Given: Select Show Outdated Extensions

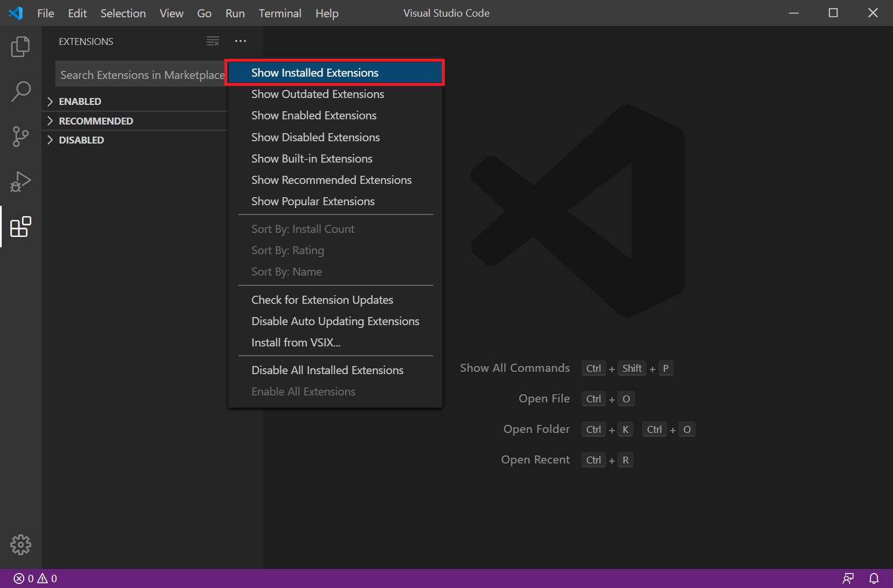Looking at the screenshot, I should click(335, 94).
